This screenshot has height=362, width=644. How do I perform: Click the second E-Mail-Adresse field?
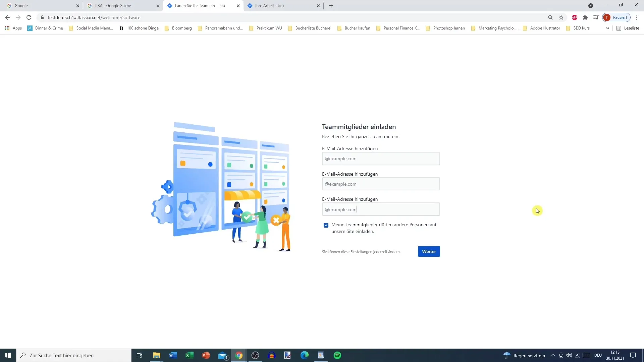pyautogui.click(x=381, y=184)
